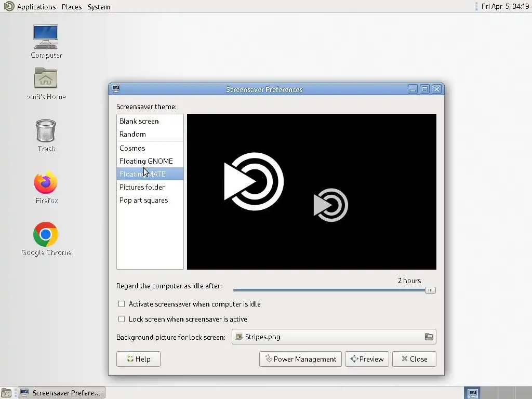Open the background picture file chooser Stripes.png

[x=334, y=337]
